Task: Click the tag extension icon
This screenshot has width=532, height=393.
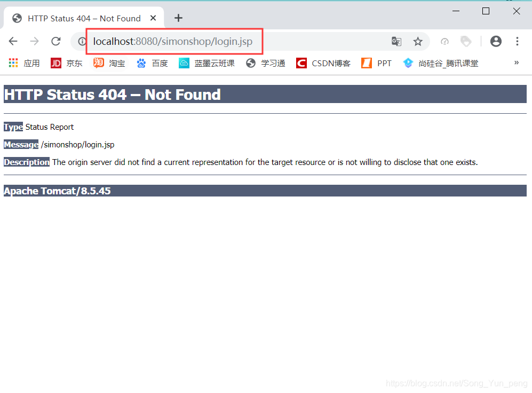Action: [x=466, y=42]
